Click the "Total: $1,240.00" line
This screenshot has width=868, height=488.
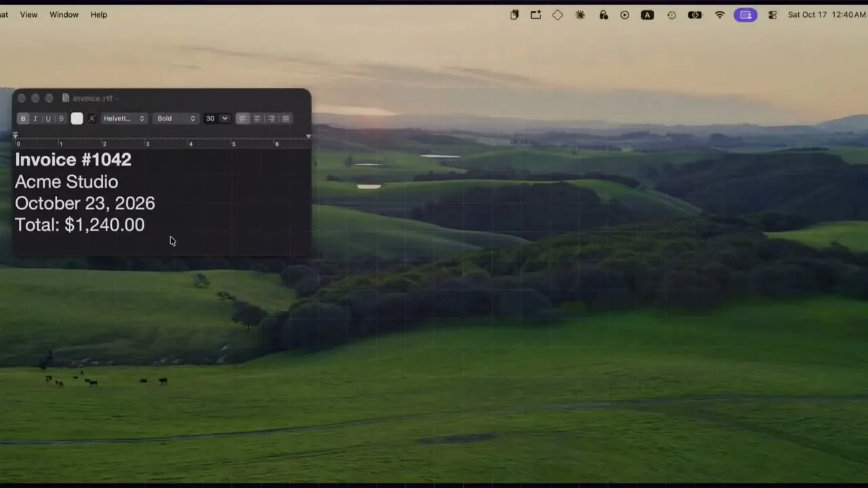click(79, 225)
